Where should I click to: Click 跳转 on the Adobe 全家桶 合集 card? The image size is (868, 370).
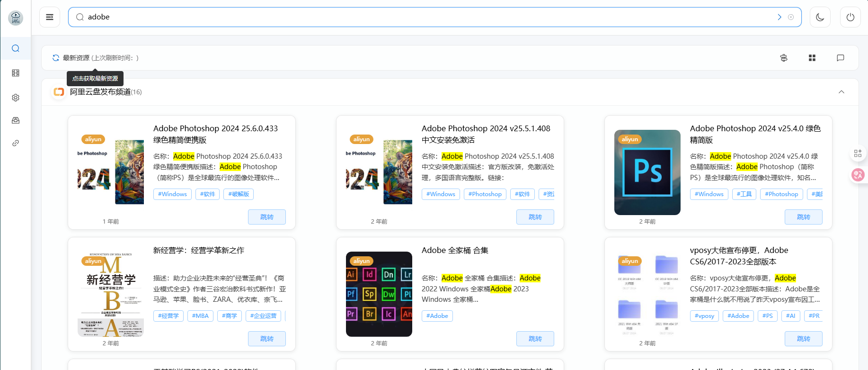tap(535, 339)
